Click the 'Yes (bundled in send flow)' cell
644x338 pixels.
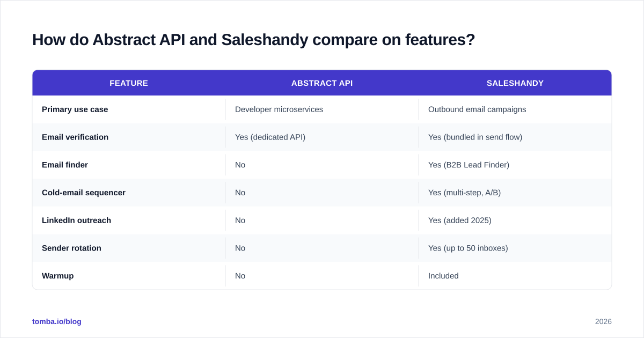coord(475,137)
